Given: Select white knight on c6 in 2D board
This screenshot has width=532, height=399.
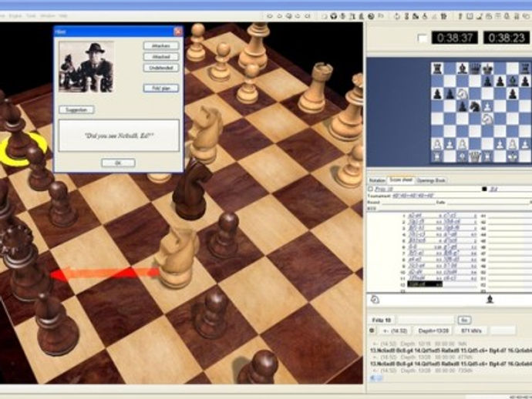Looking at the screenshot, I should (x=462, y=93).
